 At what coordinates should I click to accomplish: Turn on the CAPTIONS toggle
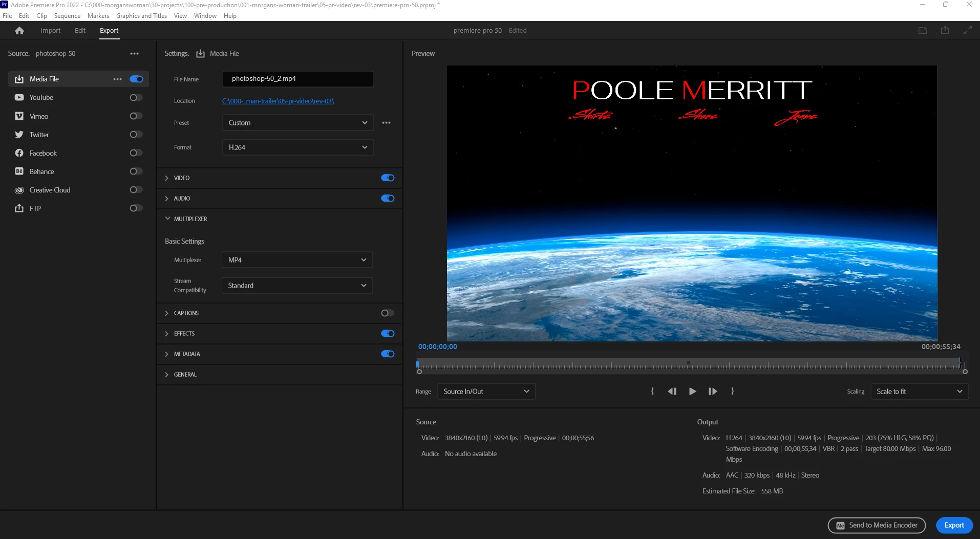pos(388,313)
